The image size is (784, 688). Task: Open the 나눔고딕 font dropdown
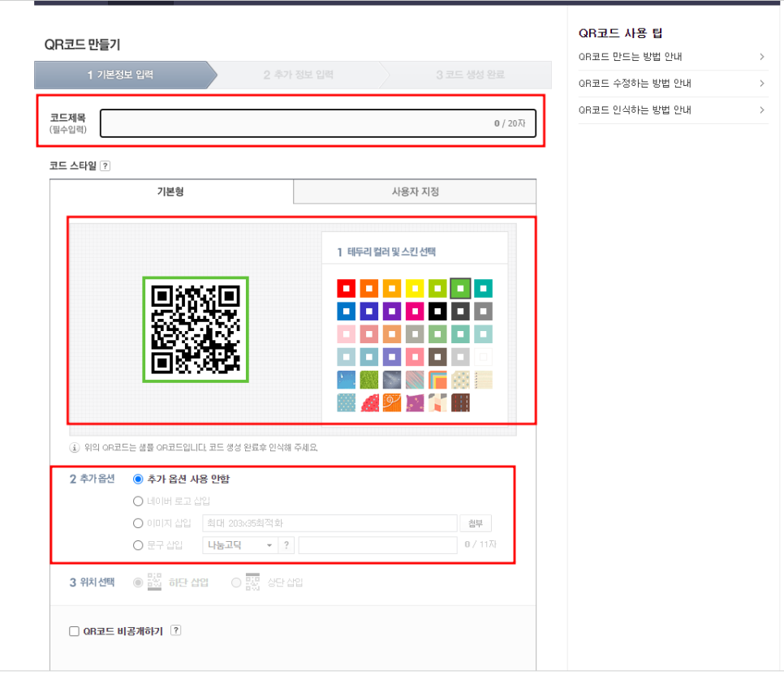coord(239,545)
